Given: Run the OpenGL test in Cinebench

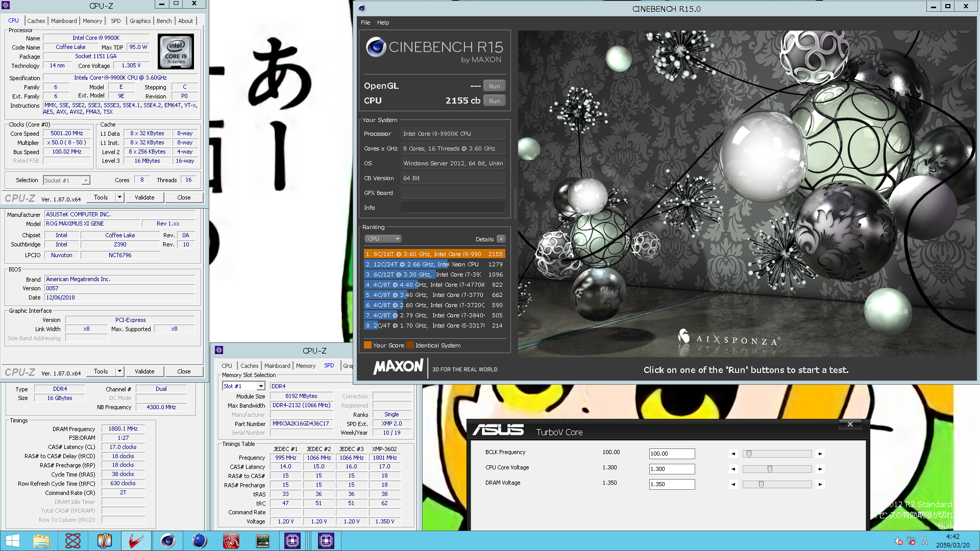Looking at the screenshot, I should point(495,86).
